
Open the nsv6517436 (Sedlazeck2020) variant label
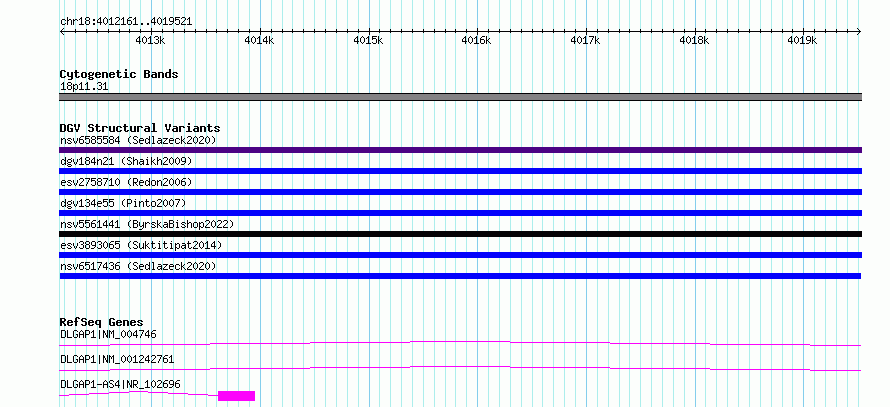pos(138,266)
